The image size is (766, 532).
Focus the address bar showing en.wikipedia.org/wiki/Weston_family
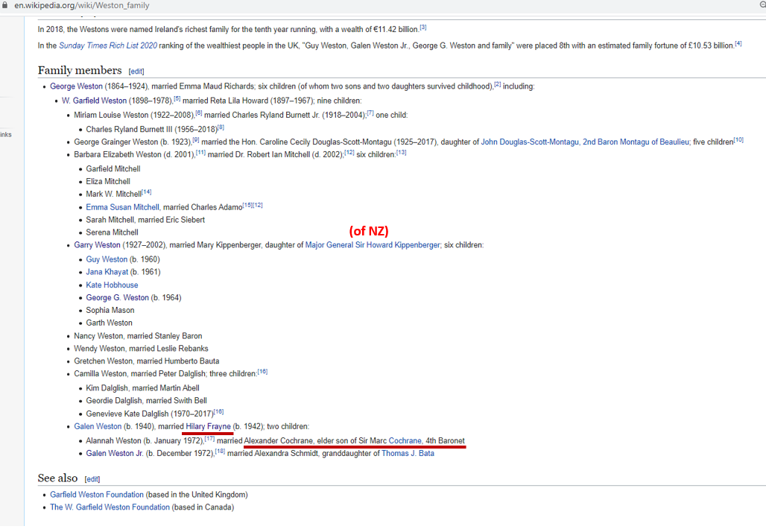coord(81,5)
